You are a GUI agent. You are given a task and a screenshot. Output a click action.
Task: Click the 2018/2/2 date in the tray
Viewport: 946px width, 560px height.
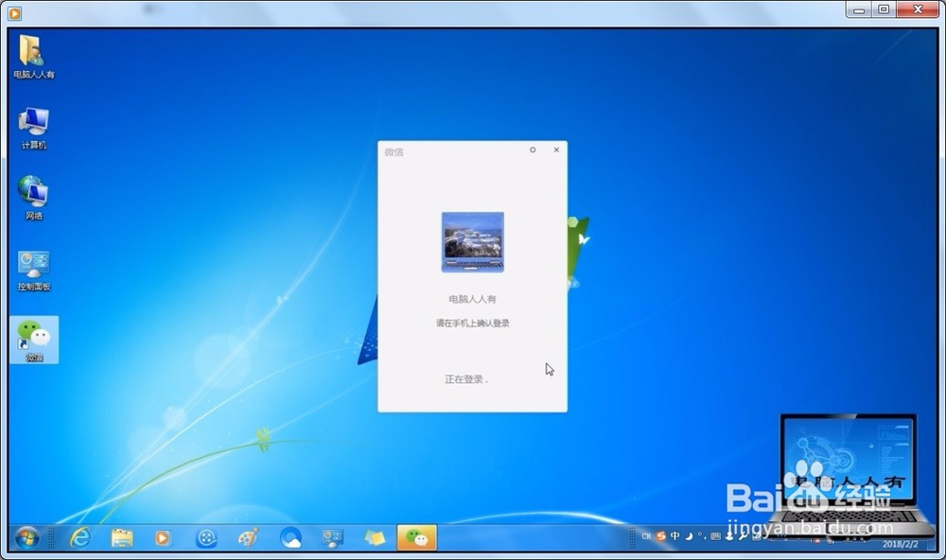point(901,544)
